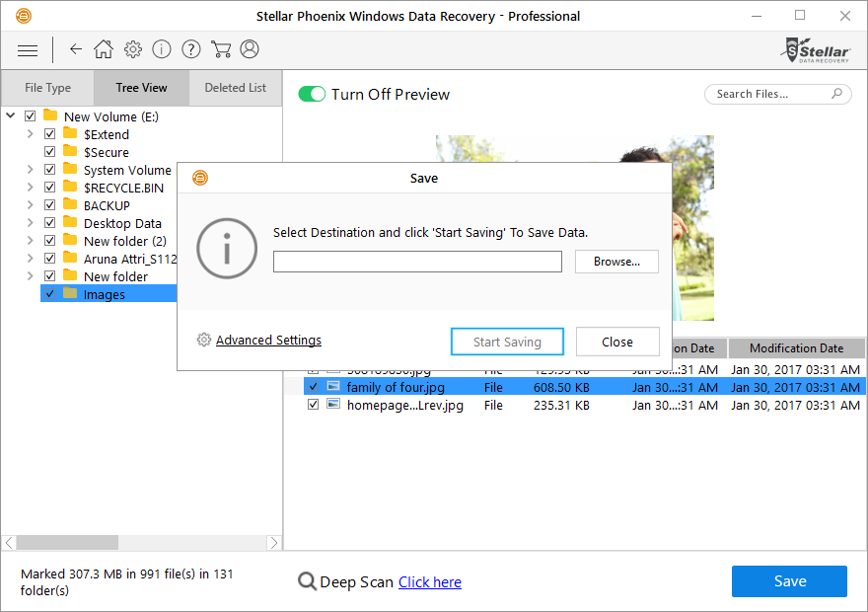Open the shopping cart icon

(x=221, y=49)
